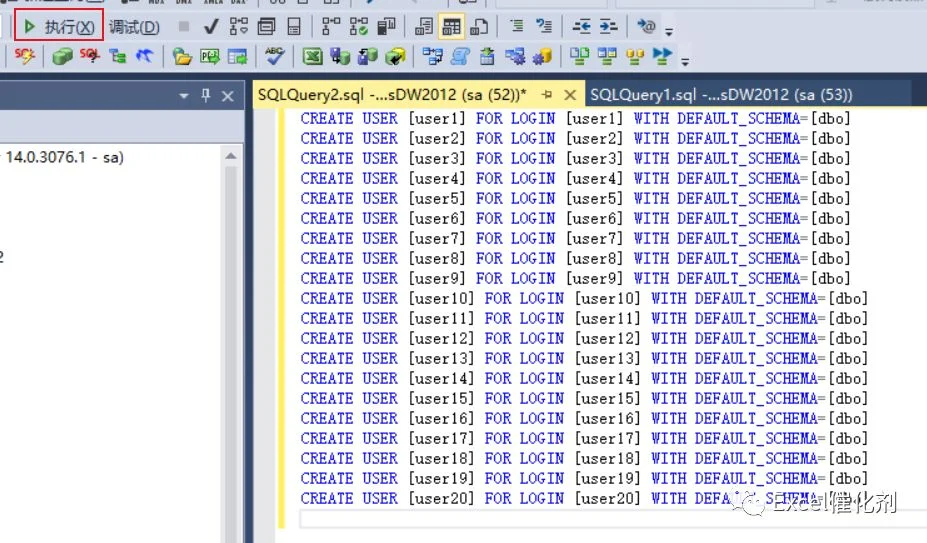Click the server version text 14.0.3076.1 - sa
927x543 pixels.
[64, 157]
